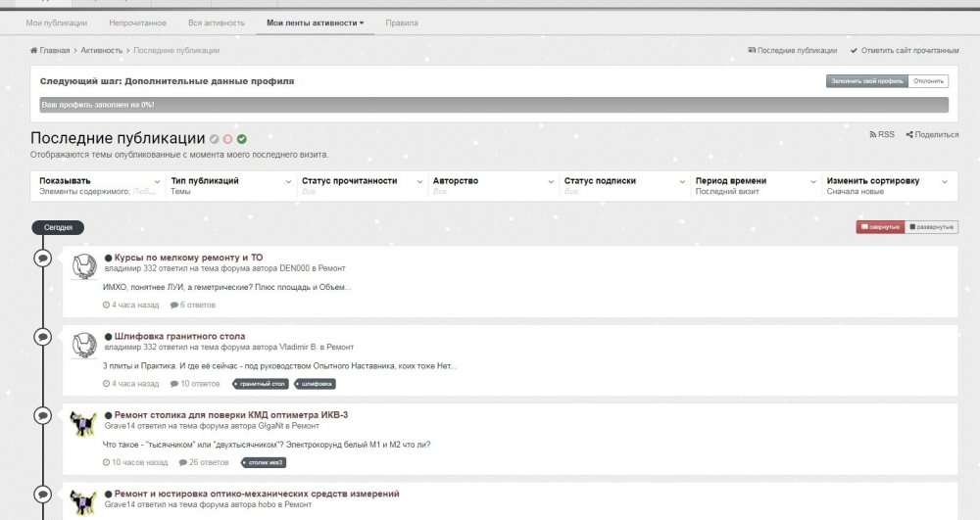This screenshot has height=520, width=980.
Task: Open the cat avatar of Grave14 on Ремонт столика
Action: 84,424
